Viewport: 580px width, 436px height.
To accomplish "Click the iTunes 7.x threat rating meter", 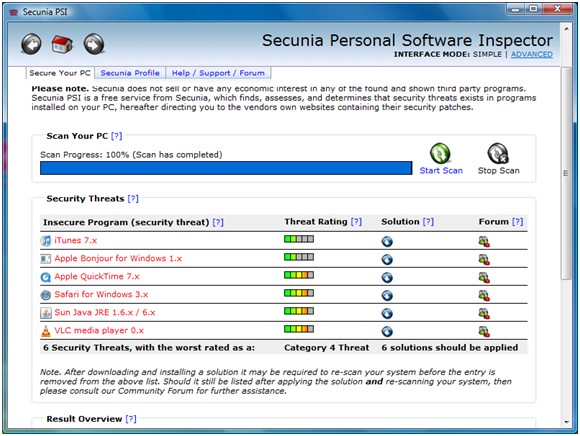I will tap(299, 239).
